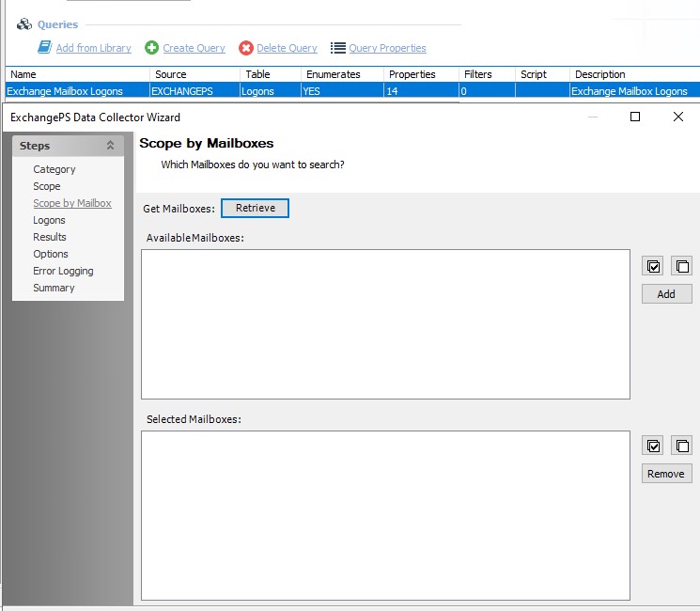Collapse the Steps panel chevron
The height and width of the screenshot is (611, 700).
(x=110, y=146)
